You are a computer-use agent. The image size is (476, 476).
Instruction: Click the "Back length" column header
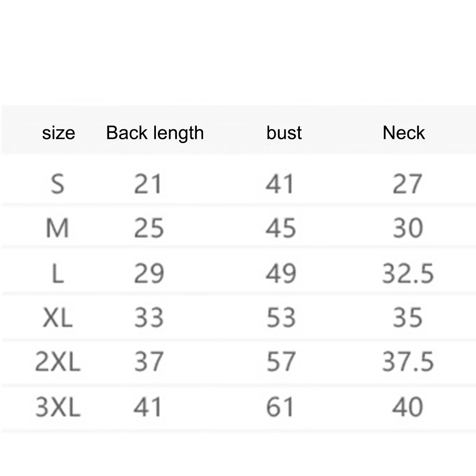[155, 133]
